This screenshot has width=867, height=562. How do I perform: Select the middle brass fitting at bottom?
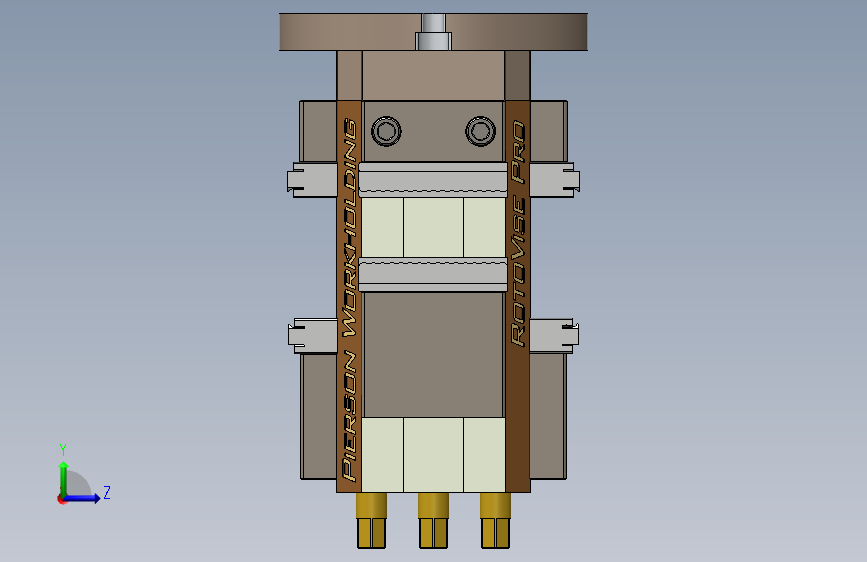tap(434, 521)
